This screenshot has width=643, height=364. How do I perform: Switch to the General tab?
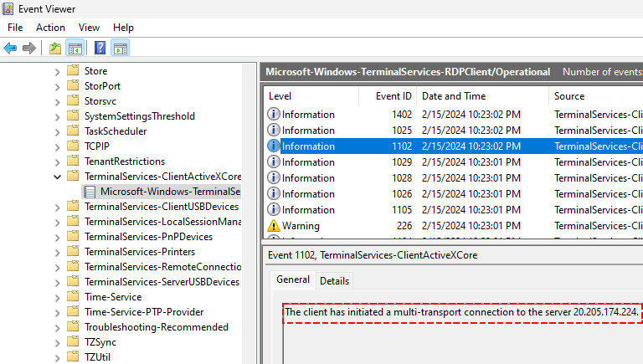[293, 279]
